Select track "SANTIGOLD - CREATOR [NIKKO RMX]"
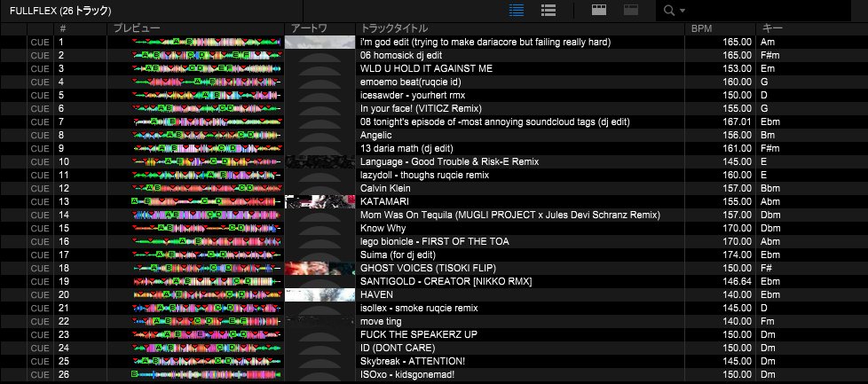 coord(446,281)
